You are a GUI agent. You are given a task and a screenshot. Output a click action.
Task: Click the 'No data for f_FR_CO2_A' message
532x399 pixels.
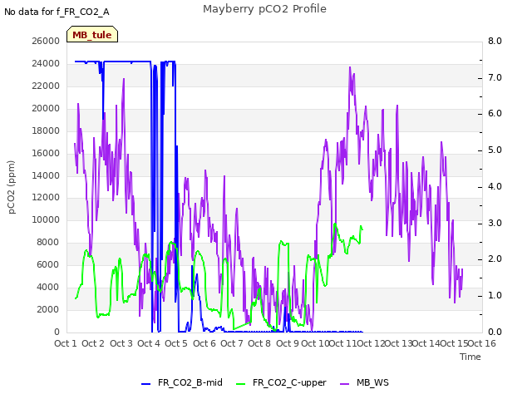57,12
